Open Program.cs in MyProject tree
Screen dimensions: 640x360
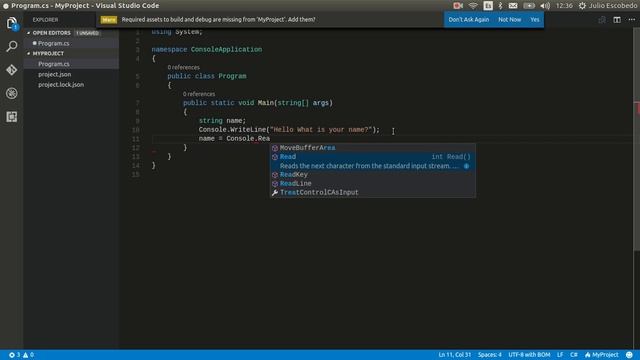[71, 64]
